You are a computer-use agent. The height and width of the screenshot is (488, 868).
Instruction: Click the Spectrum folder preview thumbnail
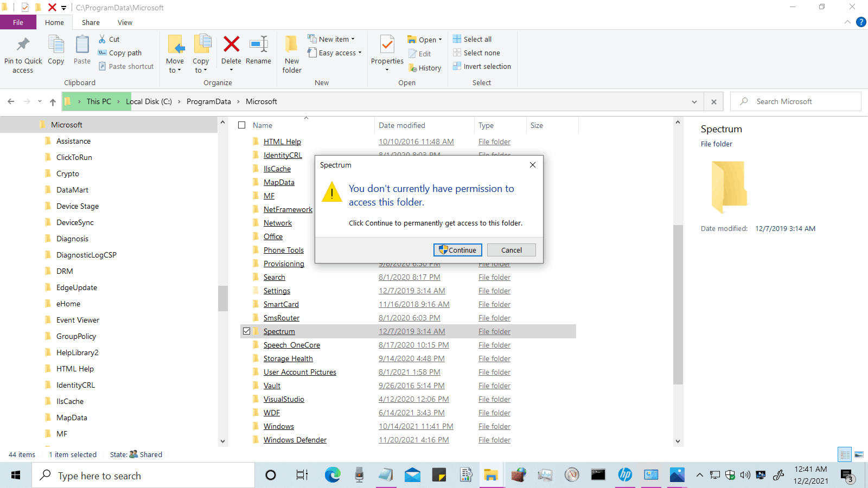point(730,187)
